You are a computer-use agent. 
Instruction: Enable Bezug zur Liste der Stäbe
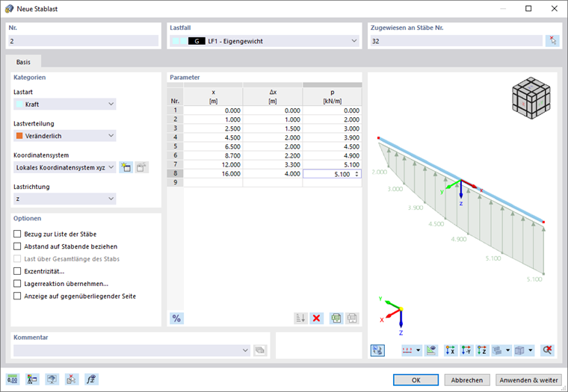click(x=17, y=234)
